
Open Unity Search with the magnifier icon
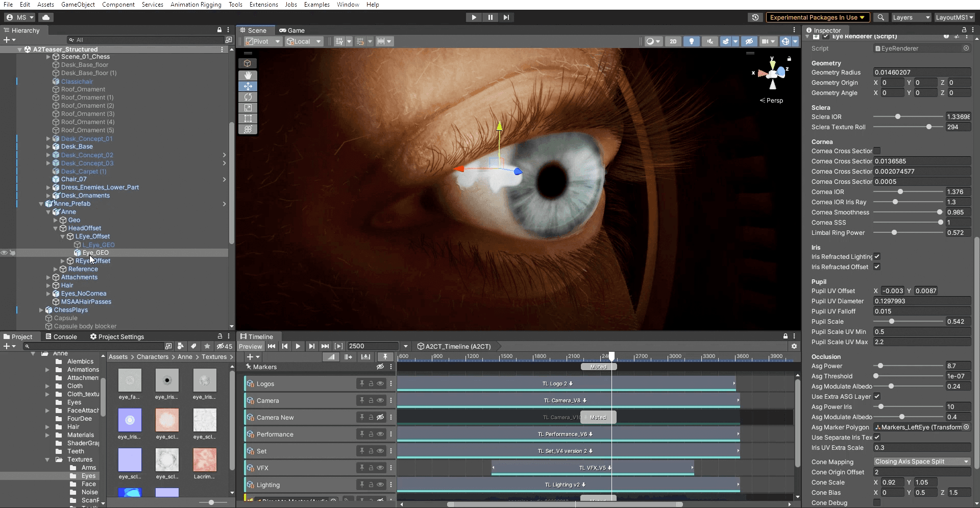(880, 17)
